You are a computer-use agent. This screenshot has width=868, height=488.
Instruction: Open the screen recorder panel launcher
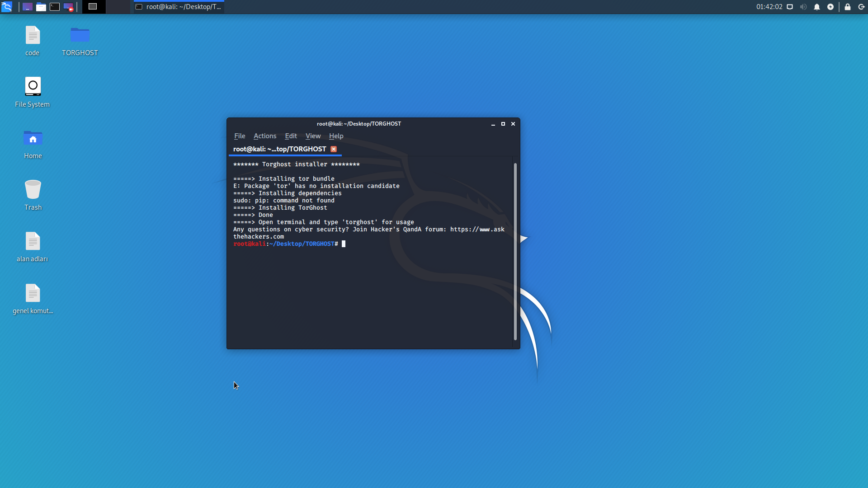68,7
